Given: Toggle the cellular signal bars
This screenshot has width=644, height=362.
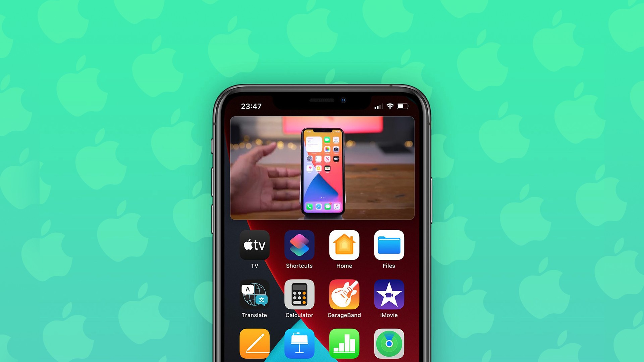Looking at the screenshot, I should pos(376,107).
